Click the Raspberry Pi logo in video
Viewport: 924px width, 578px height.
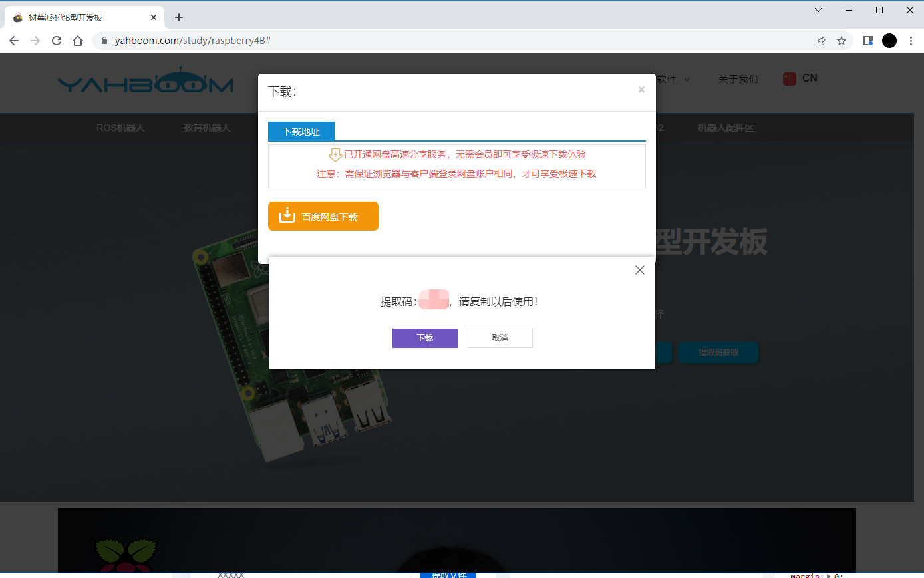click(126, 556)
